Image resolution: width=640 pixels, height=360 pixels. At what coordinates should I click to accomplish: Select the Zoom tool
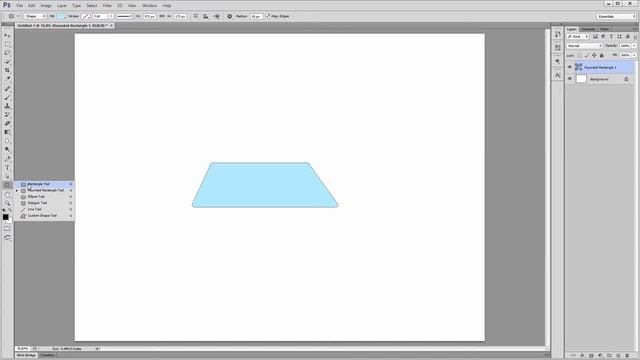point(7,203)
